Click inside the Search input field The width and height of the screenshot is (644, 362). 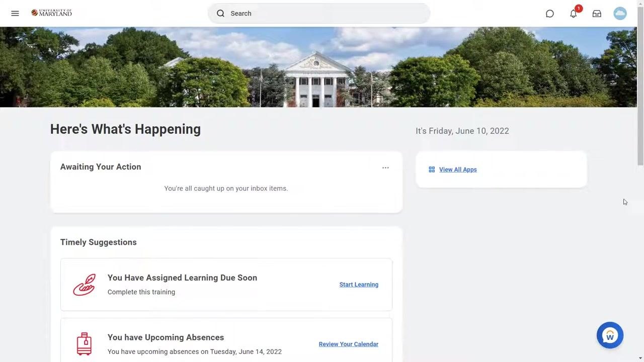tap(319, 14)
